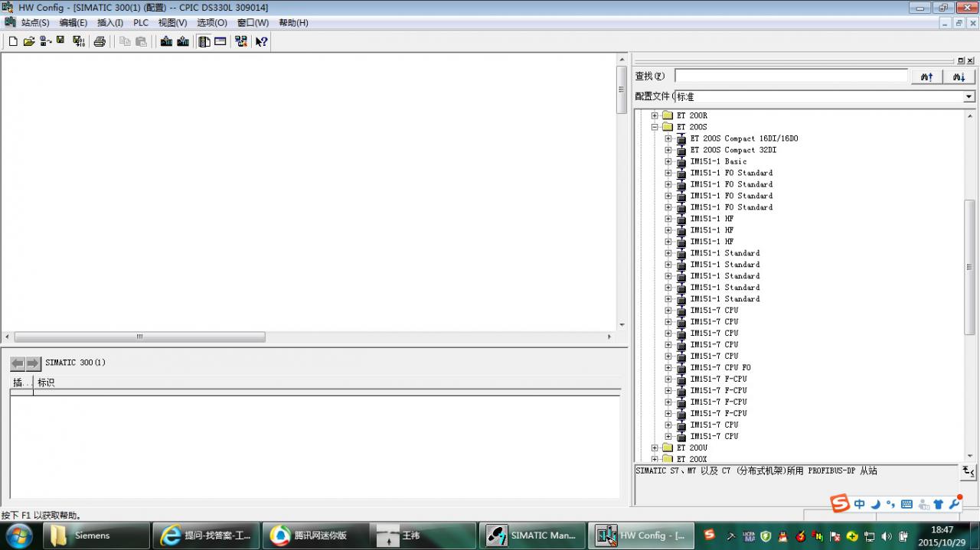This screenshot has width=980, height=550.
Task: Open the Sogou soft keyboard icon
Action: [906, 504]
